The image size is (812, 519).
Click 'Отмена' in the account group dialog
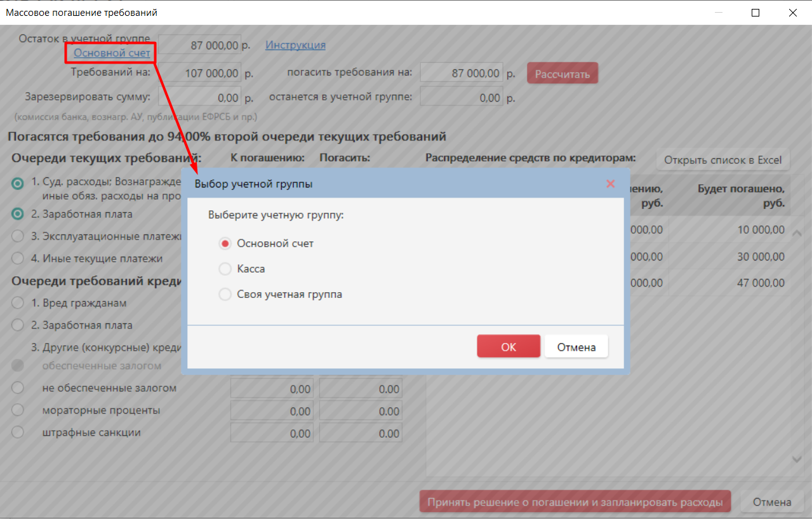click(576, 347)
